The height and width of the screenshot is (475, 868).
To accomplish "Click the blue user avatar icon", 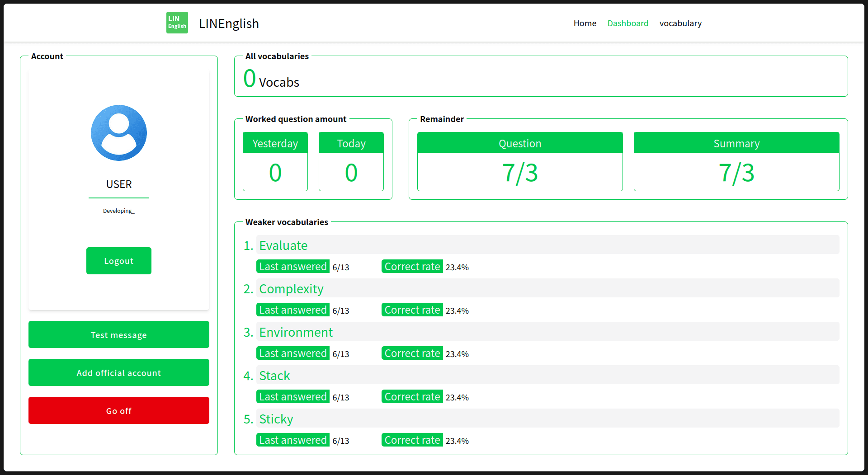I will click(119, 133).
